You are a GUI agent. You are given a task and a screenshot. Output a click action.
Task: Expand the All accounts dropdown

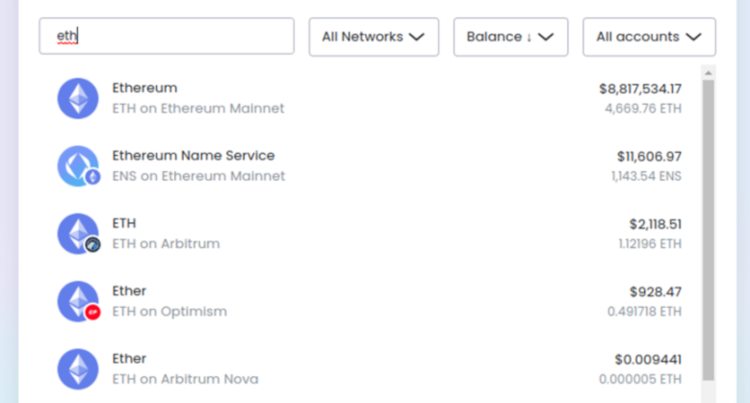(649, 37)
